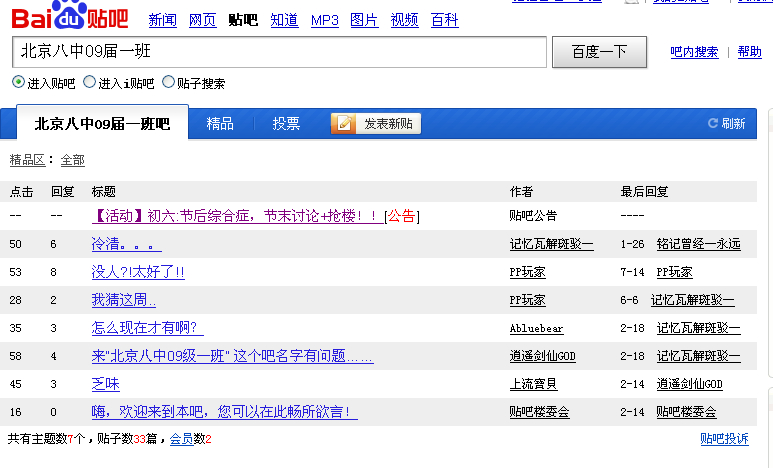
Task: Click last replier 记忆瓦解斑驳一 in 北京八中09级一班 row
Action: tap(699, 356)
